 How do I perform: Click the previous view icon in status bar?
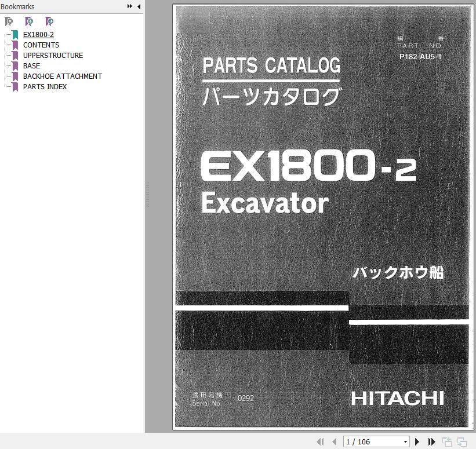pyautogui.click(x=447, y=441)
